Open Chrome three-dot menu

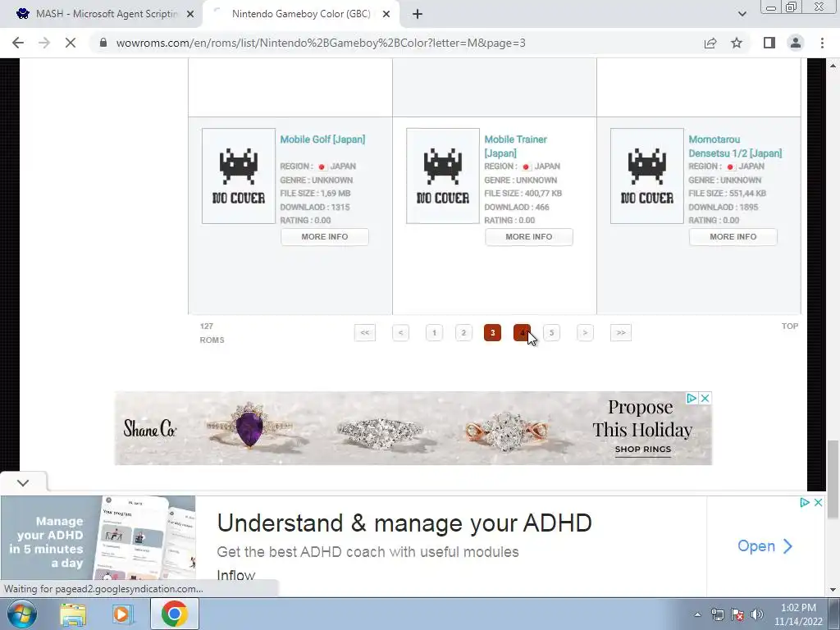point(822,43)
